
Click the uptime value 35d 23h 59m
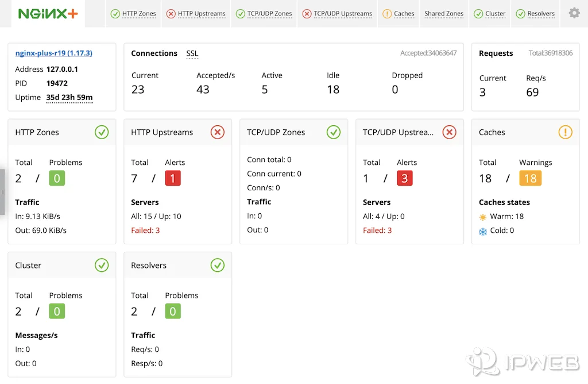[x=69, y=98]
